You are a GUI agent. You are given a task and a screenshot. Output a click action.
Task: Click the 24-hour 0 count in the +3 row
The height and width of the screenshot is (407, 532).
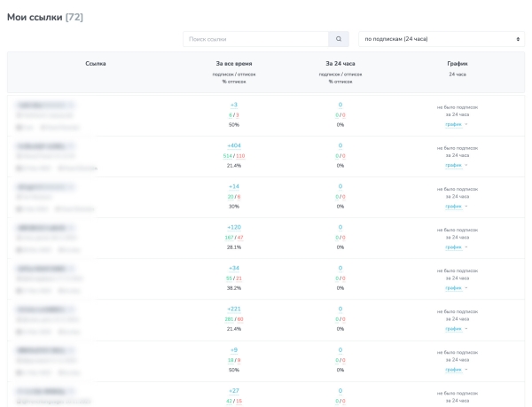[340, 105]
